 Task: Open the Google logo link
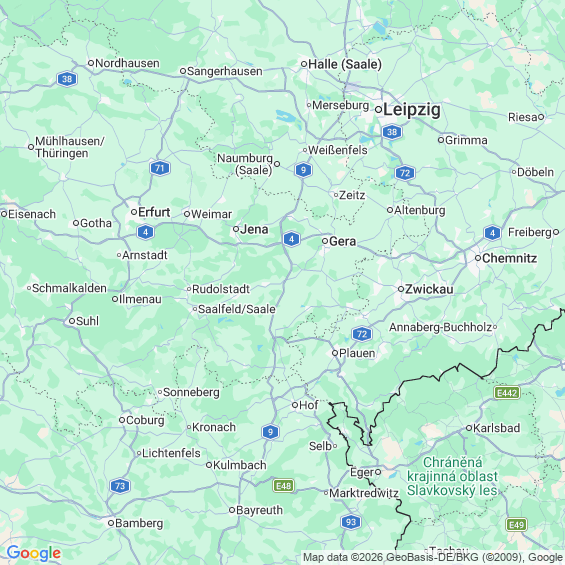34,553
